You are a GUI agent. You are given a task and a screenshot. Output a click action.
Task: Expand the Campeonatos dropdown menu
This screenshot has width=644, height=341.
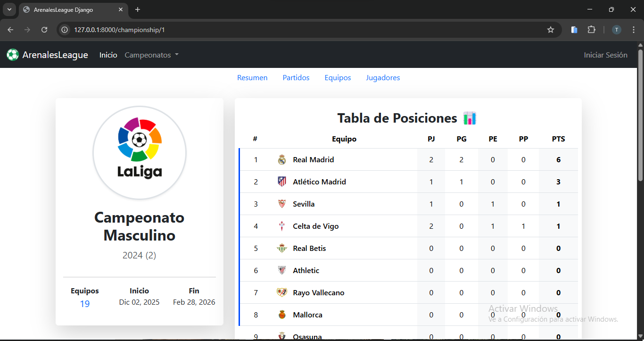pyautogui.click(x=152, y=55)
